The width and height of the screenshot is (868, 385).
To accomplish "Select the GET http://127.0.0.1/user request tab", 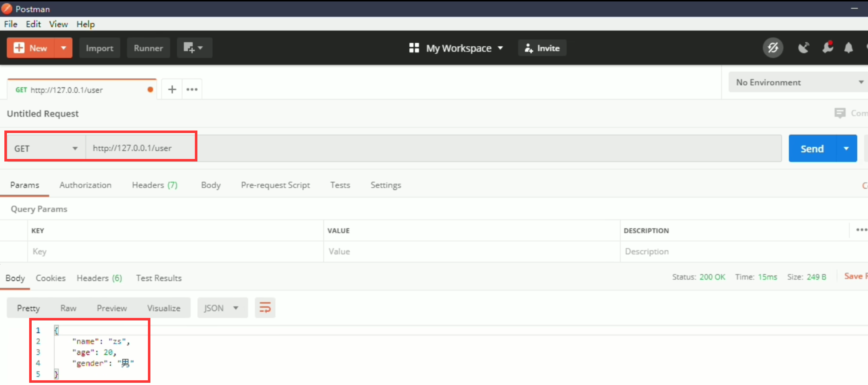I will 82,90.
